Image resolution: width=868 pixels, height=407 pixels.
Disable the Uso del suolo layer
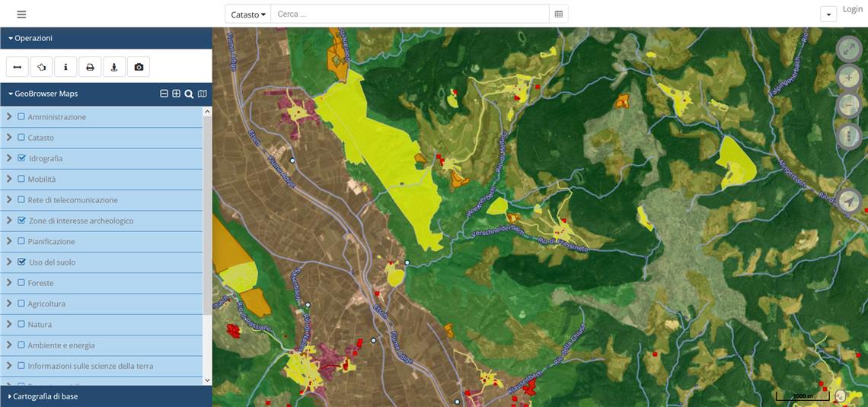tap(21, 262)
